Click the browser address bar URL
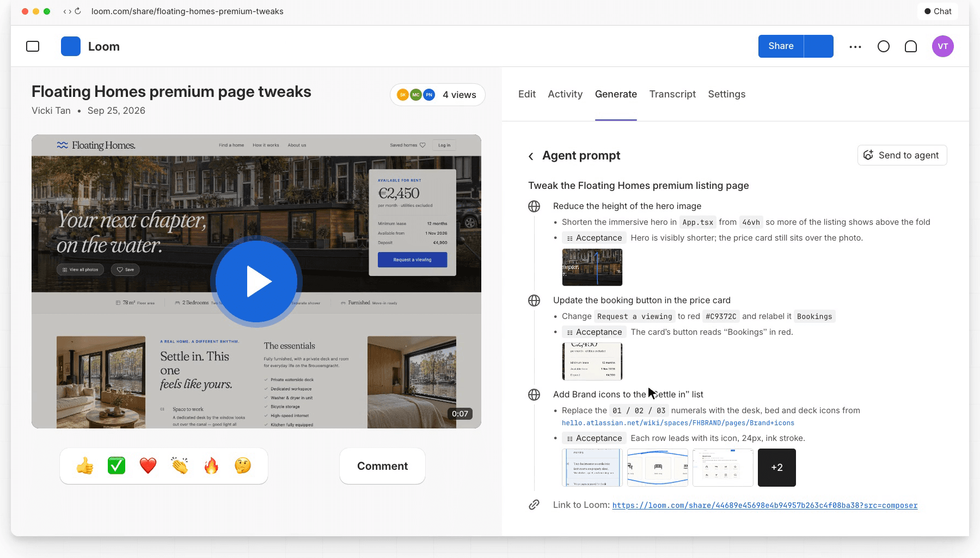980x558 pixels. (x=187, y=11)
